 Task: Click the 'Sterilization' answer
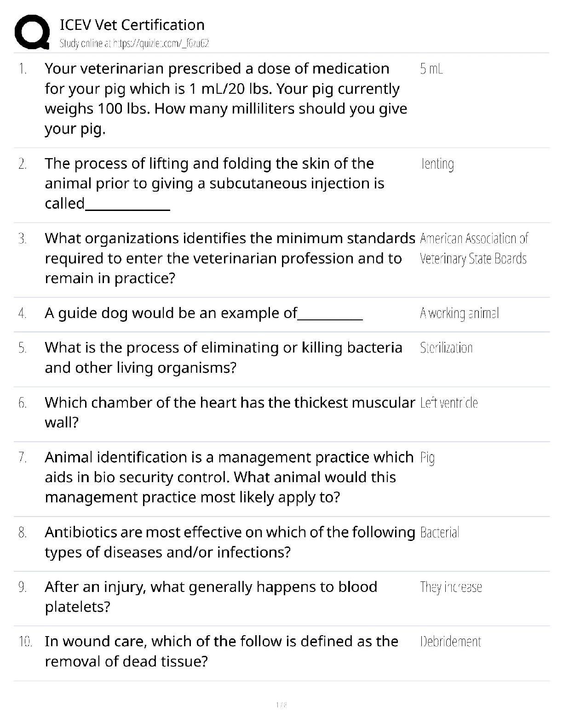446,348
